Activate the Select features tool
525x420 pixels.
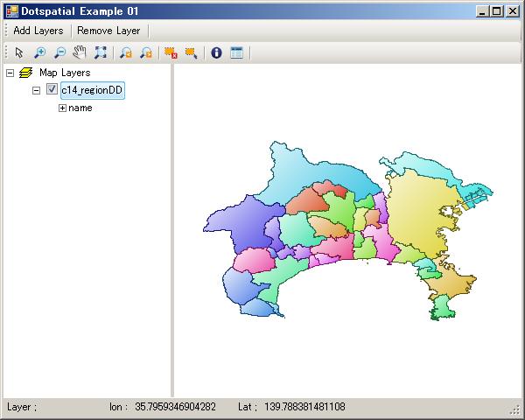pos(191,52)
